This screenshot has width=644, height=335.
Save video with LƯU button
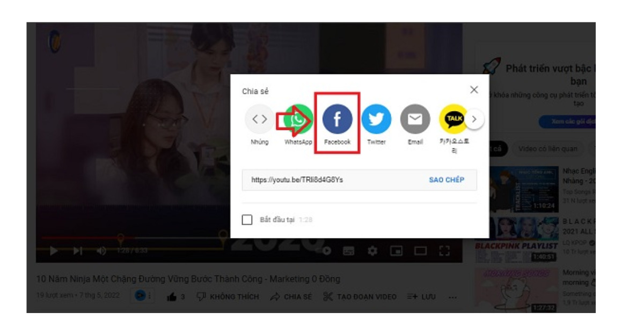click(x=421, y=297)
